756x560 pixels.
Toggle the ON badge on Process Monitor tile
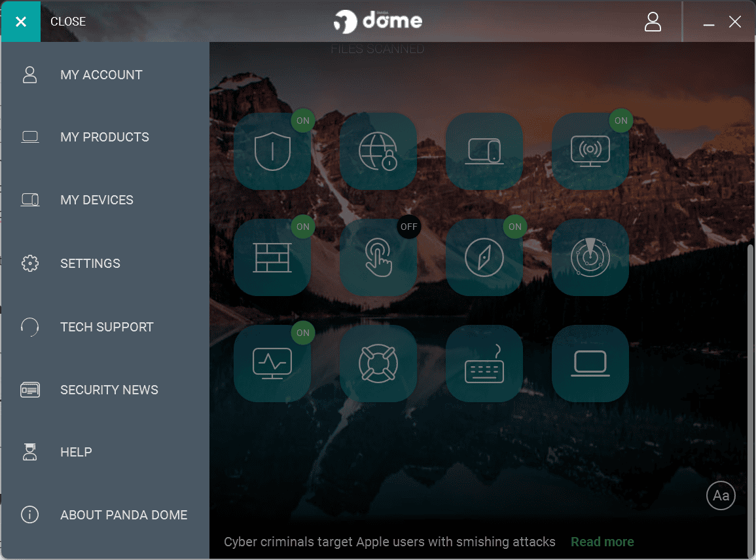(303, 333)
